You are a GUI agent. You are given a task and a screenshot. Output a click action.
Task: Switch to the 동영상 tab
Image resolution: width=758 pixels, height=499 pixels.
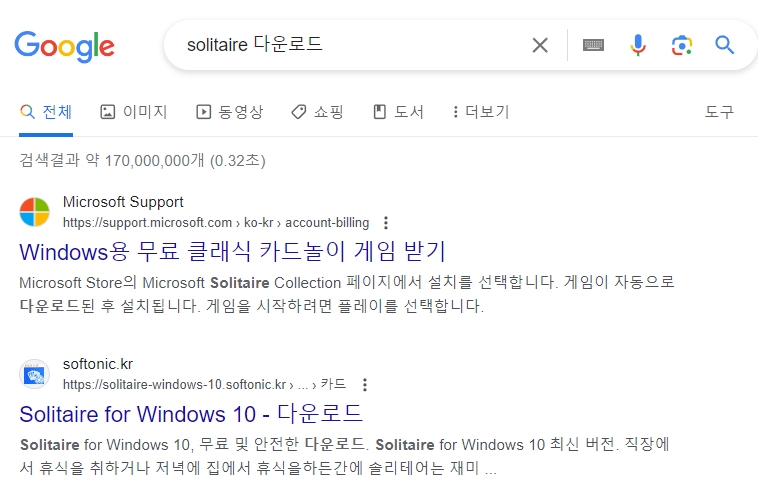[x=230, y=112]
